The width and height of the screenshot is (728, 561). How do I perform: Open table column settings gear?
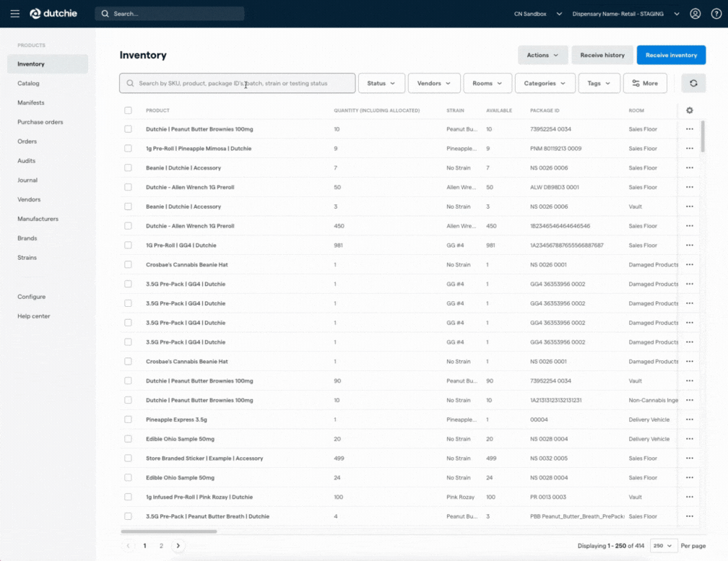[x=690, y=110]
